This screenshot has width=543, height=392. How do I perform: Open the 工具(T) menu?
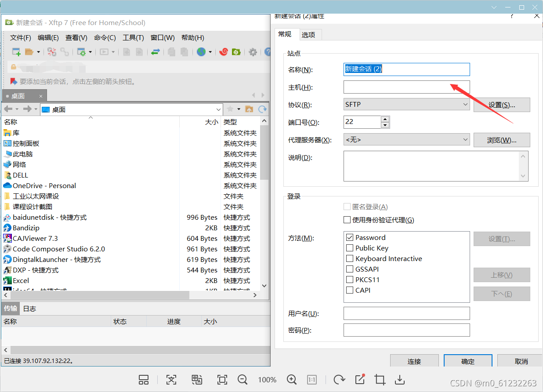coord(133,38)
